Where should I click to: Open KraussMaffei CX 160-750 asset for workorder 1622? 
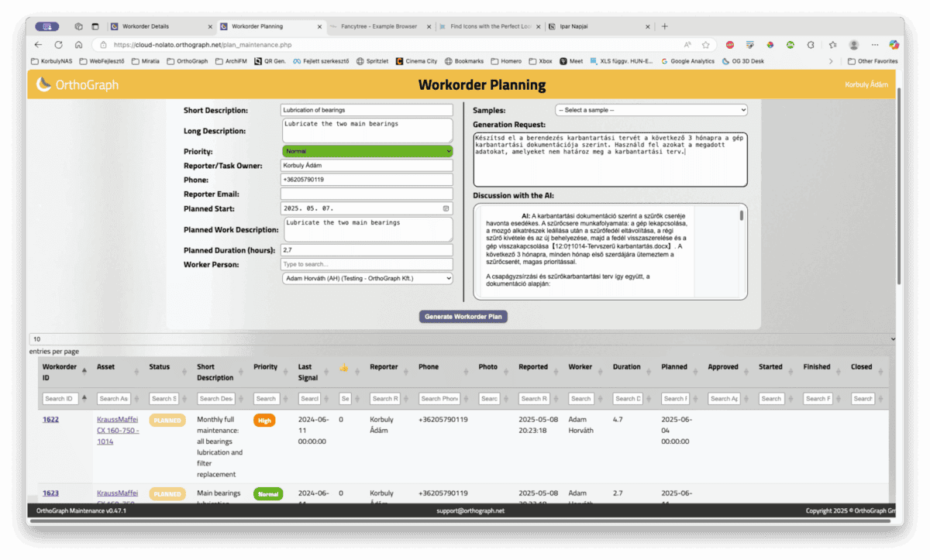[x=118, y=431]
